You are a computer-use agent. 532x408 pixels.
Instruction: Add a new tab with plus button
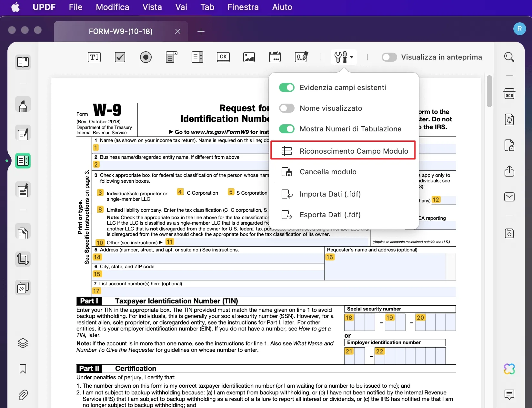coord(201,31)
